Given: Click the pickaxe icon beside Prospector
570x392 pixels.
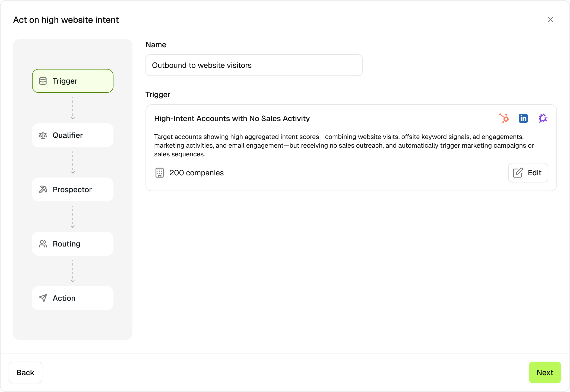Looking at the screenshot, I should click(x=43, y=189).
